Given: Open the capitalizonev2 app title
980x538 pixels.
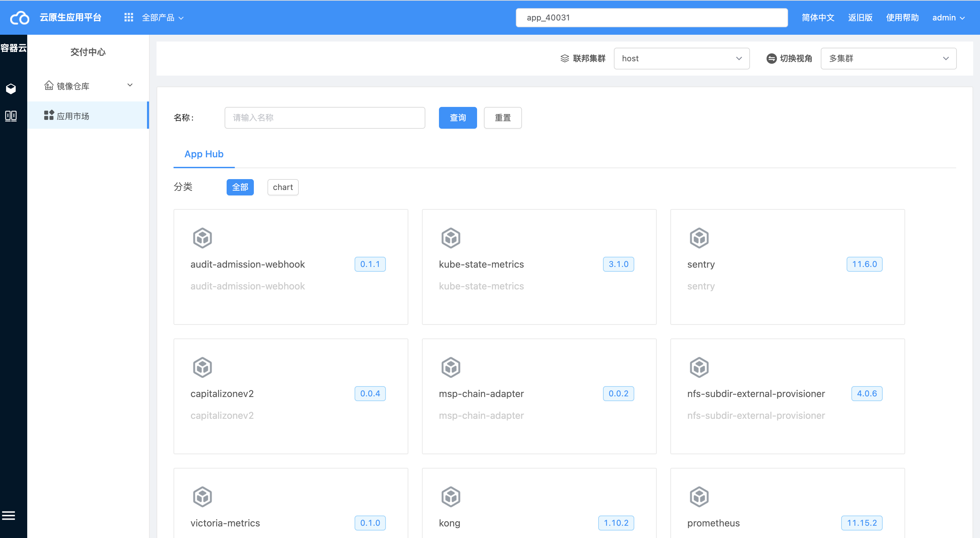Looking at the screenshot, I should pyautogui.click(x=222, y=394).
